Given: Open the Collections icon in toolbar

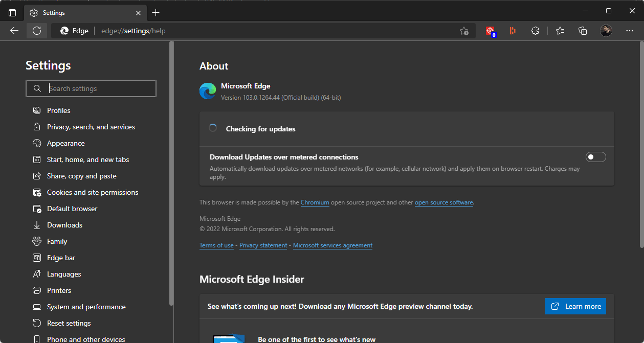Looking at the screenshot, I should (583, 31).
